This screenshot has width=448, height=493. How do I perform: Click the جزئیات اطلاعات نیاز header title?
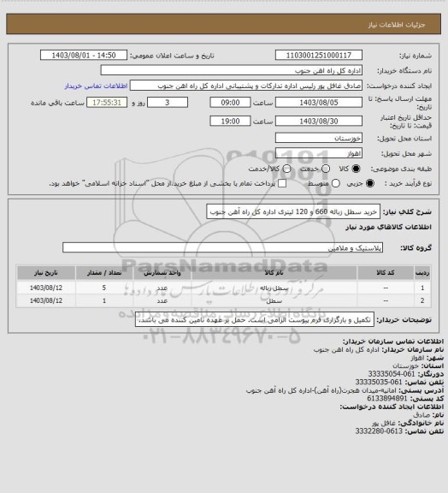(x=397, y=25)
